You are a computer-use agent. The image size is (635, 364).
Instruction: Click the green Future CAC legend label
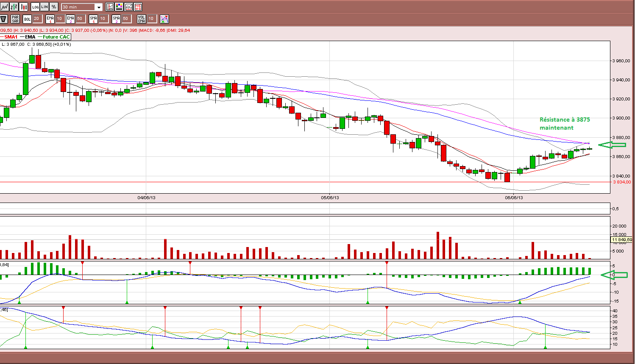click(x=56, y=37)
